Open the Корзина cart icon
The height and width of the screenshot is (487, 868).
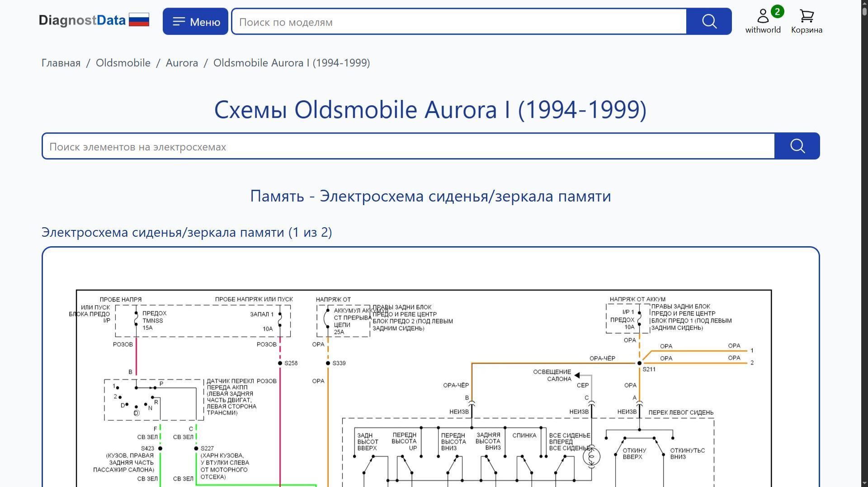[807, 21]
